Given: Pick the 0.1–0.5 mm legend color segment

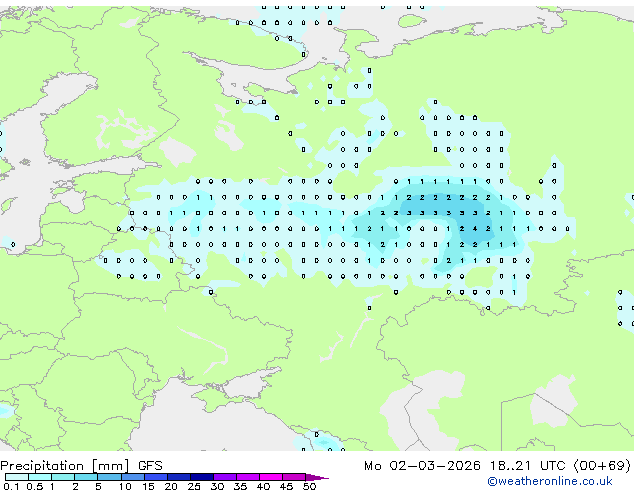Looking at the screenshot, I should 17,477.
